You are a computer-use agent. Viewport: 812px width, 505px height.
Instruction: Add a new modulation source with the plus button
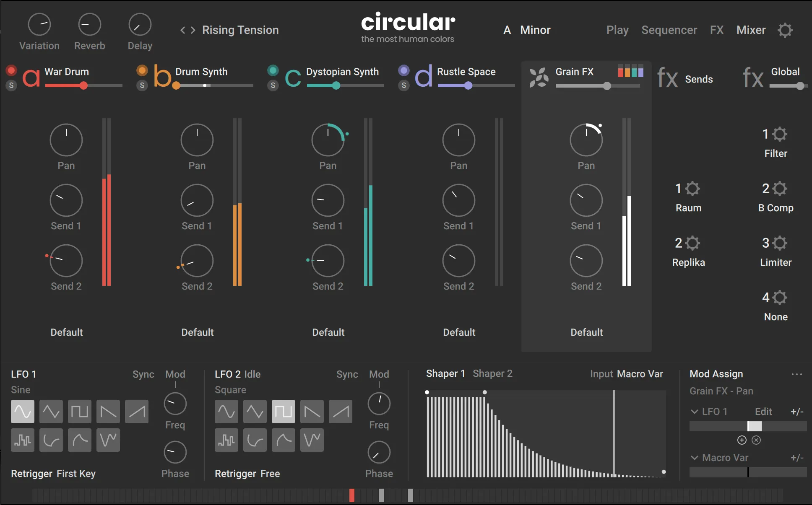tap(742, 440)
